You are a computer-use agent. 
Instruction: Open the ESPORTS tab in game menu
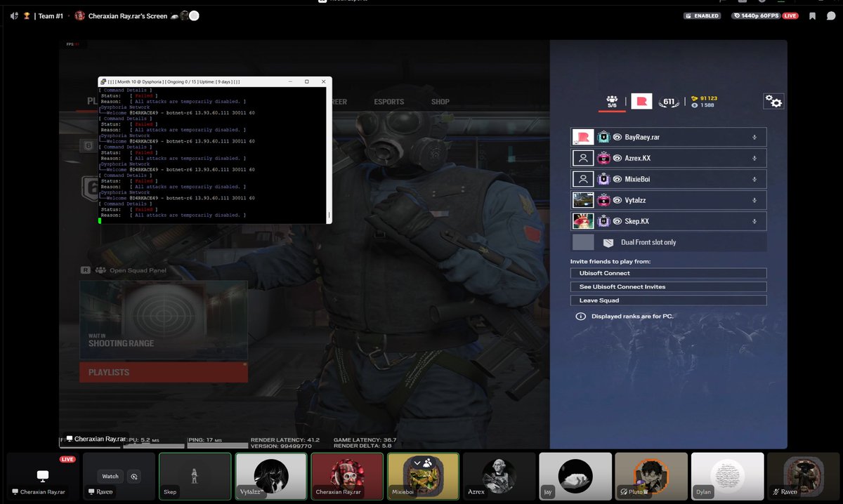pyautogui.click(x=389, y=102)
